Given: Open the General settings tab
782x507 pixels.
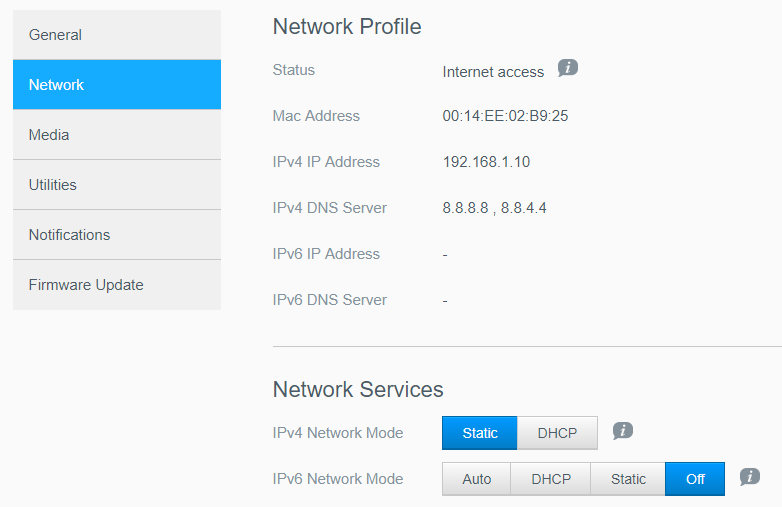Looking at the screenshot, I should pyautogui.click(x=117, y=35).
